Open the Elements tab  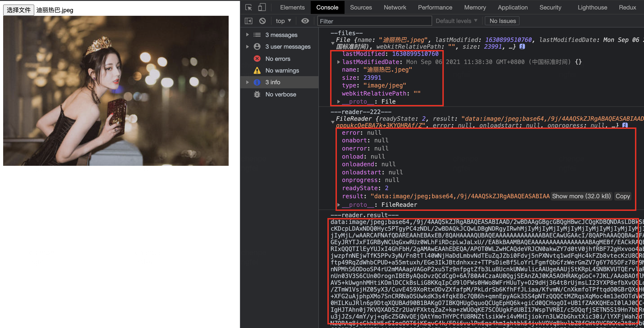coord(292,7)
